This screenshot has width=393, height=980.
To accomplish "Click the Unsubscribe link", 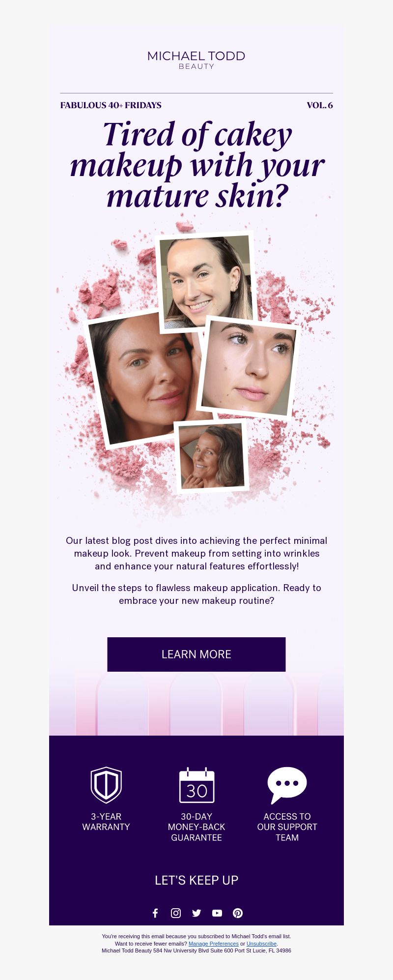I will (x=261, y=944).
